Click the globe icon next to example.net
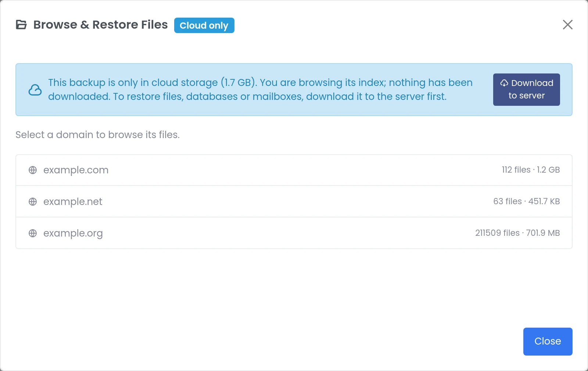This screenshot has width=588, height=371. (x=33, y=202)
